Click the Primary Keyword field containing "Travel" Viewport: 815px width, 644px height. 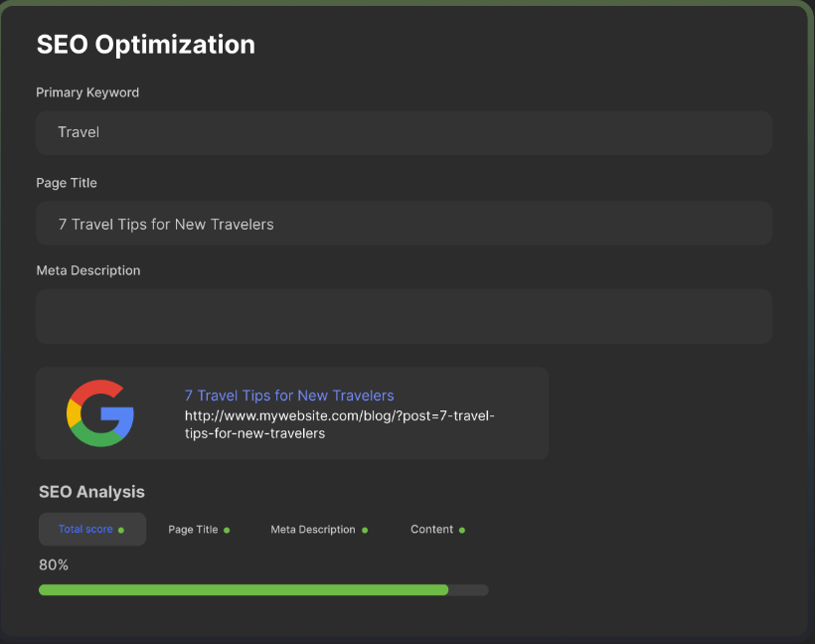[404, 132]
